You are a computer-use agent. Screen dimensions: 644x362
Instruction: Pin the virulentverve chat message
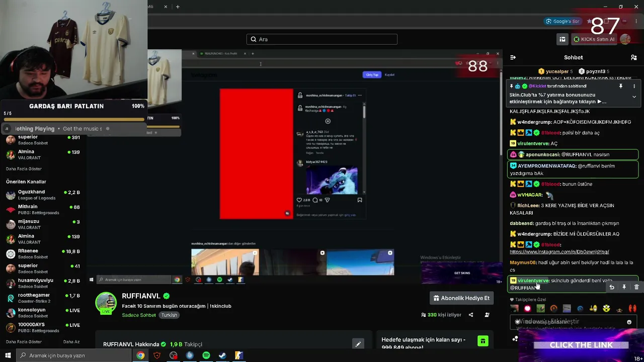[x=624, y=287]
